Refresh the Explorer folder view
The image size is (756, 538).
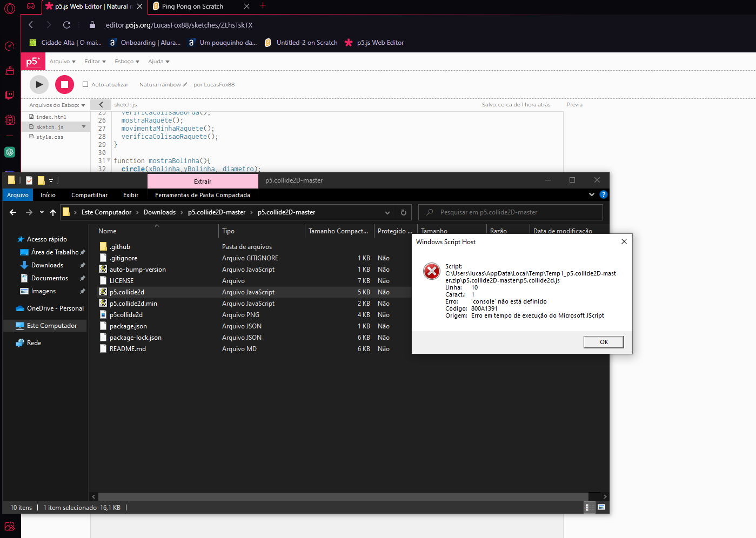tap(404, 212)
